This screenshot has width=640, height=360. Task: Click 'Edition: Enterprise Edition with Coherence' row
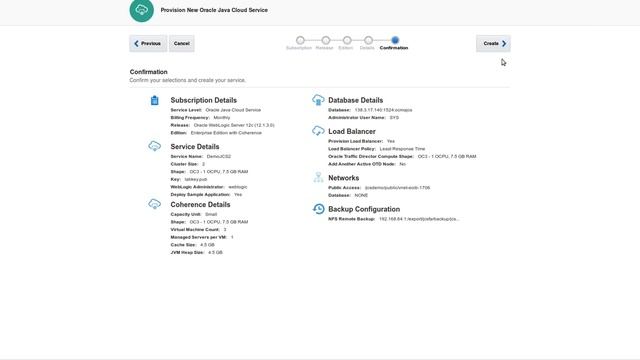[216, 133]
